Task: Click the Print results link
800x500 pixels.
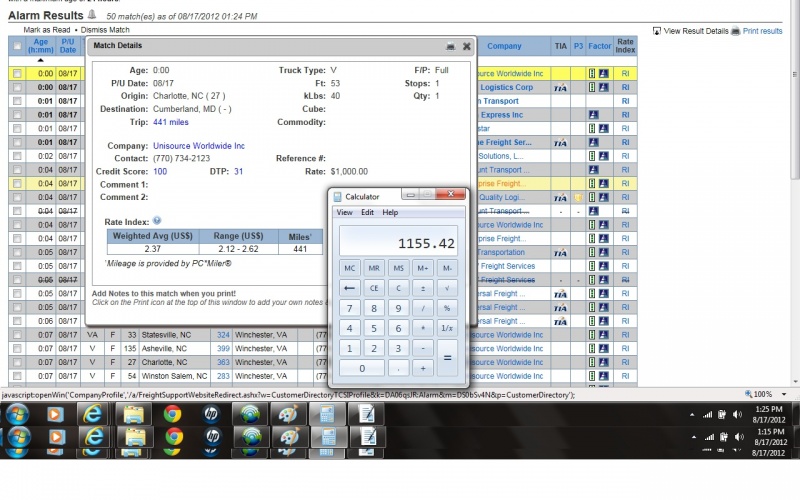Action: tap(762, 31)
